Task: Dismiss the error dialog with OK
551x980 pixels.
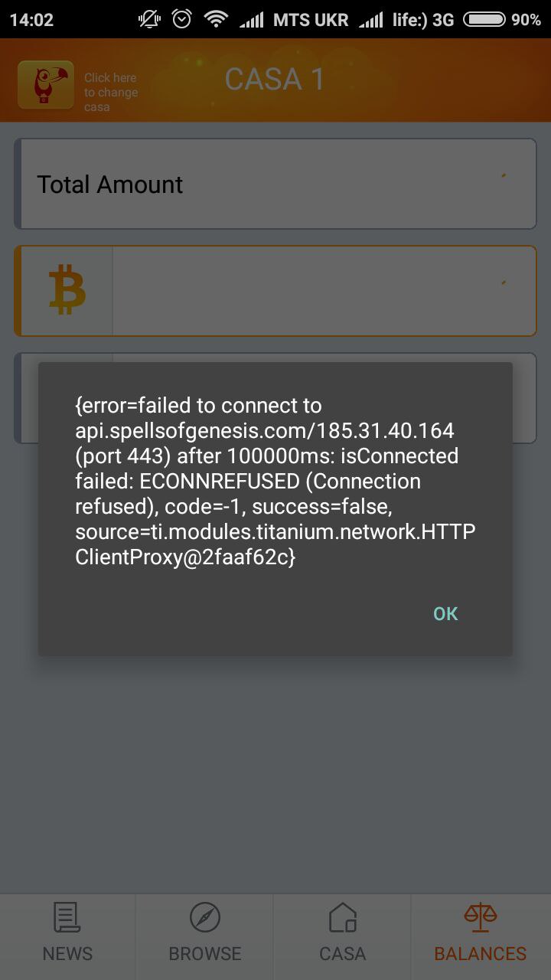Action: 445,613
